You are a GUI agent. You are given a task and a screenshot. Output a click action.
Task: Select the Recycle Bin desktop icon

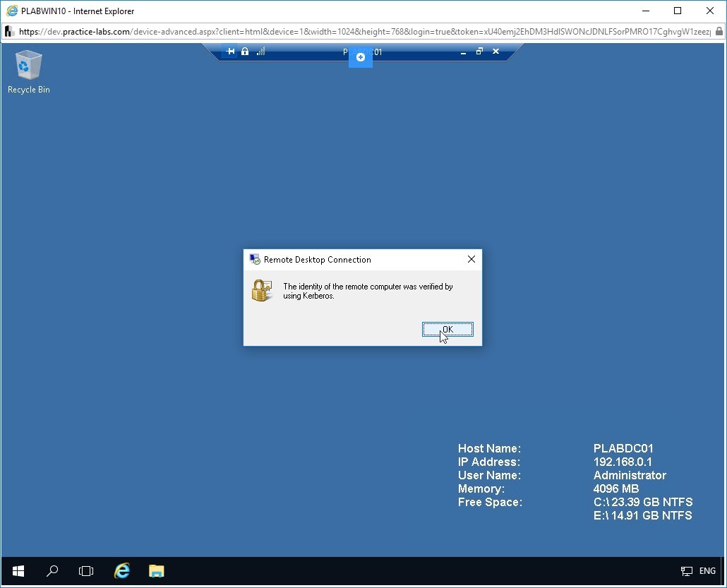(x=29, y=72)
